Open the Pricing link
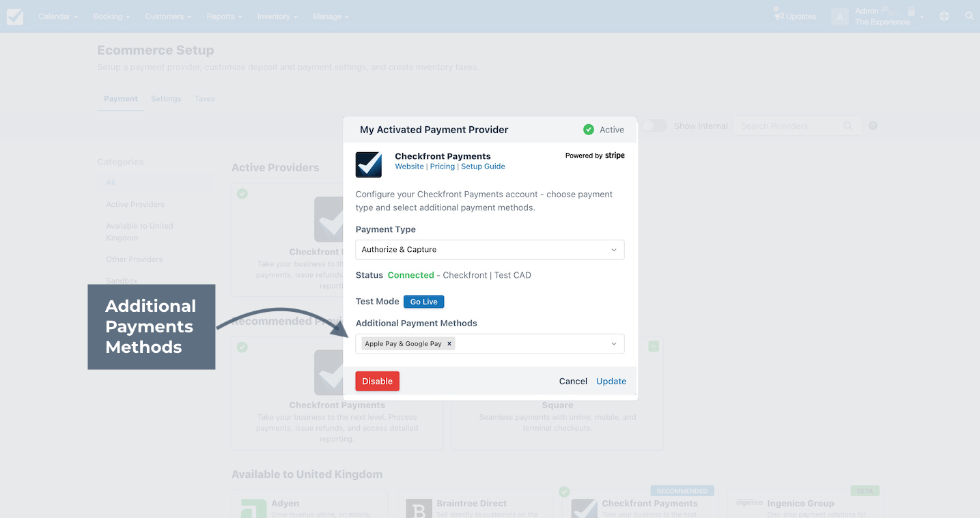Viewport: 980px width, 518px height. (443, 167)
